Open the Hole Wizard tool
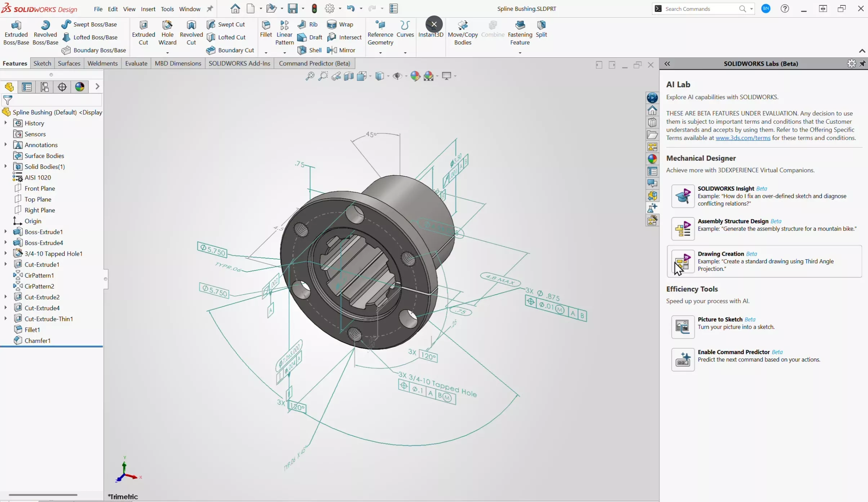Viewport: 868px width, 502px height. [x=167, y=32]
